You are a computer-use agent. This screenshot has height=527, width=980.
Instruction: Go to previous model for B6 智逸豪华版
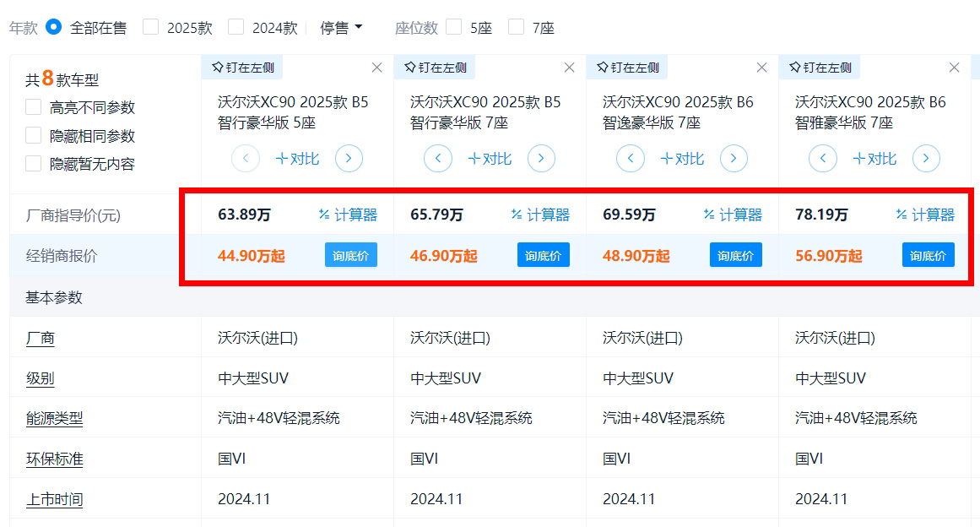[x=631, y=158]
